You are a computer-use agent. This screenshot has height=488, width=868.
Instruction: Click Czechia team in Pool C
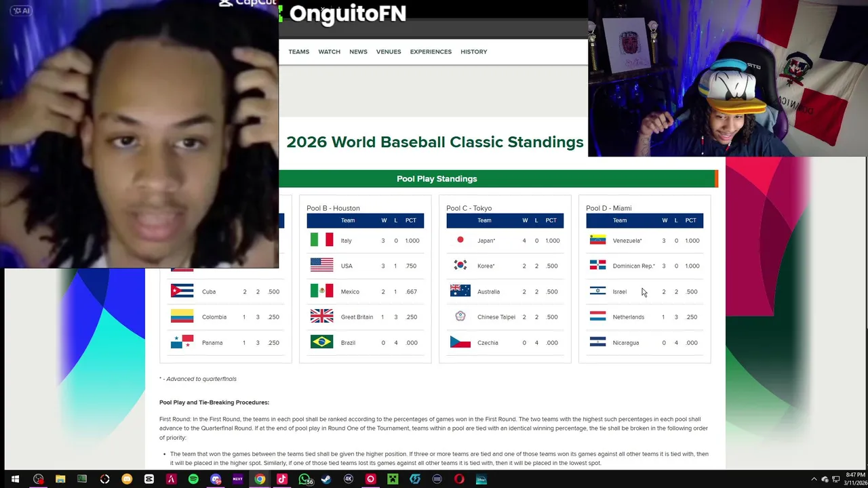coord(488,343)
